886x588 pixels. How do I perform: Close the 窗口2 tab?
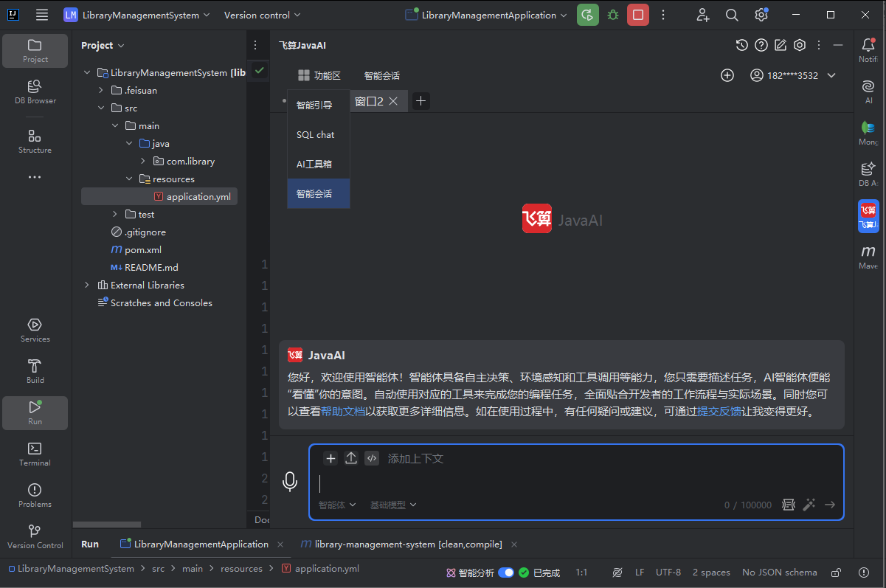coord(394,101)
